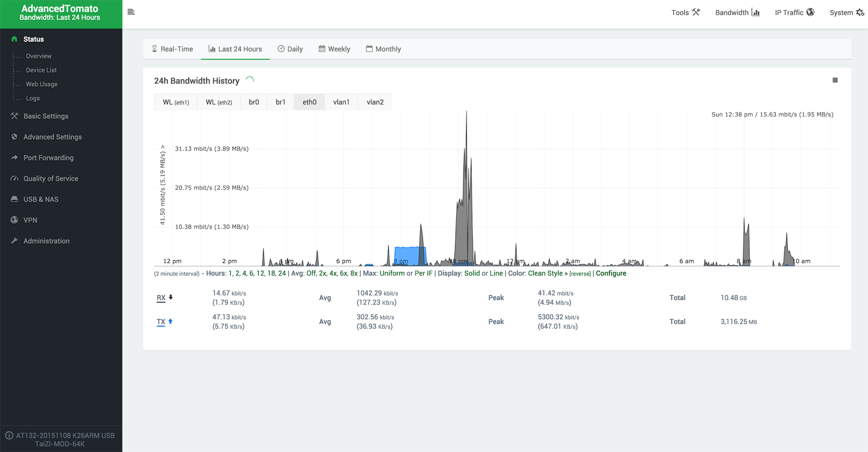Expand Advanced Settings in sidebar
The width and height of the screenshot is (868, 452).
pos(61,137)
